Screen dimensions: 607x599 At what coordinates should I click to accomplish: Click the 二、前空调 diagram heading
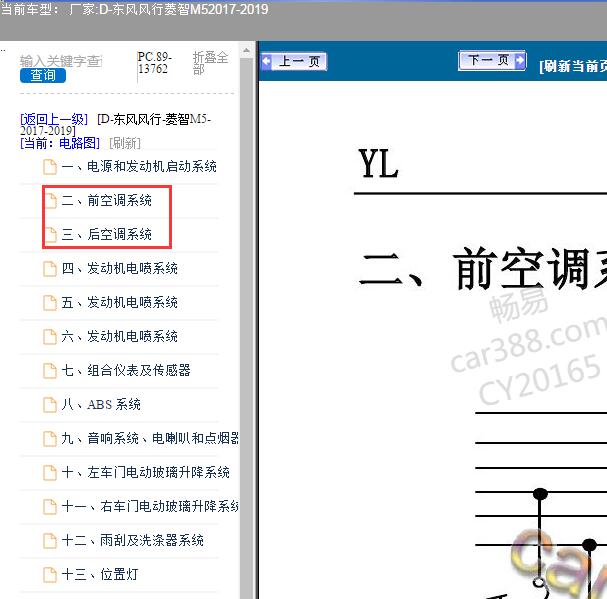coord(483,269)
